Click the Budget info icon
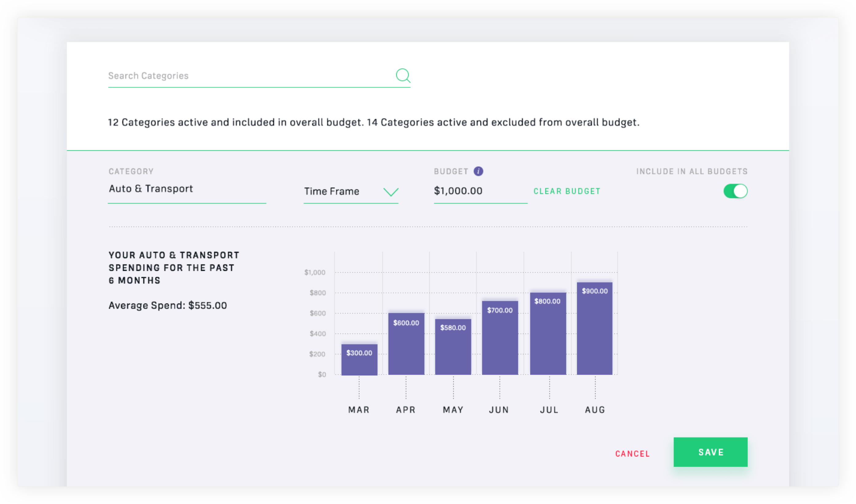 tap(478, 171)
